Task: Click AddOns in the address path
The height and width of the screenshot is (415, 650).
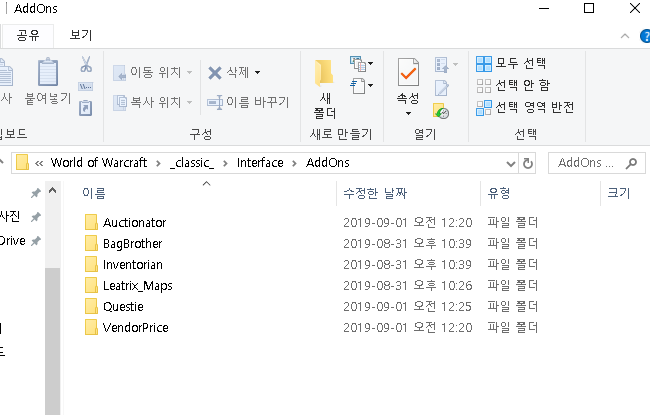Action: (x=327, y=163)
